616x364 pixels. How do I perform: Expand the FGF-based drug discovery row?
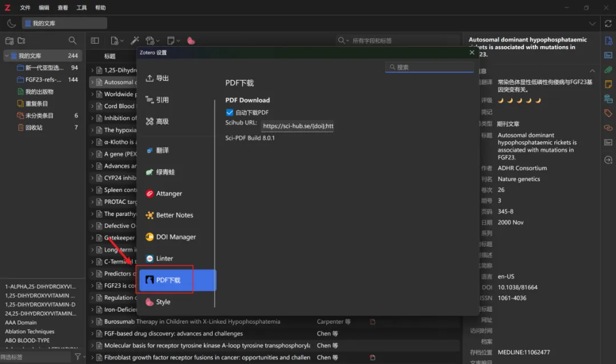click(x=92, y=333)
